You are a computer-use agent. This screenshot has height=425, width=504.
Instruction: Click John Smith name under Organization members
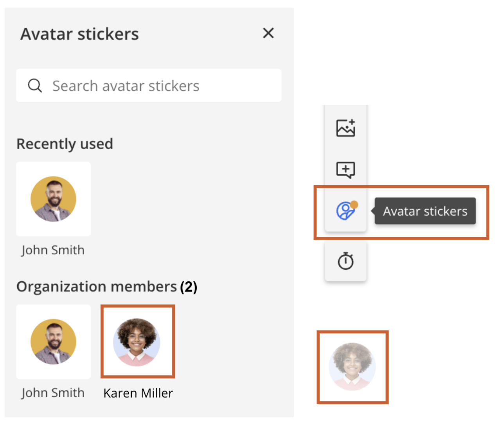click(x=53, y=393)
